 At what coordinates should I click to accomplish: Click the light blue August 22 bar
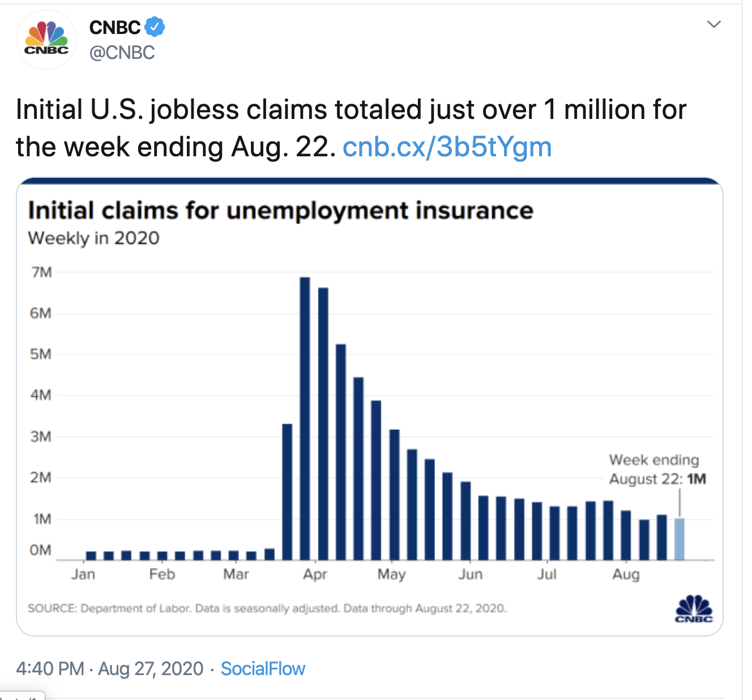click(680, 539)
